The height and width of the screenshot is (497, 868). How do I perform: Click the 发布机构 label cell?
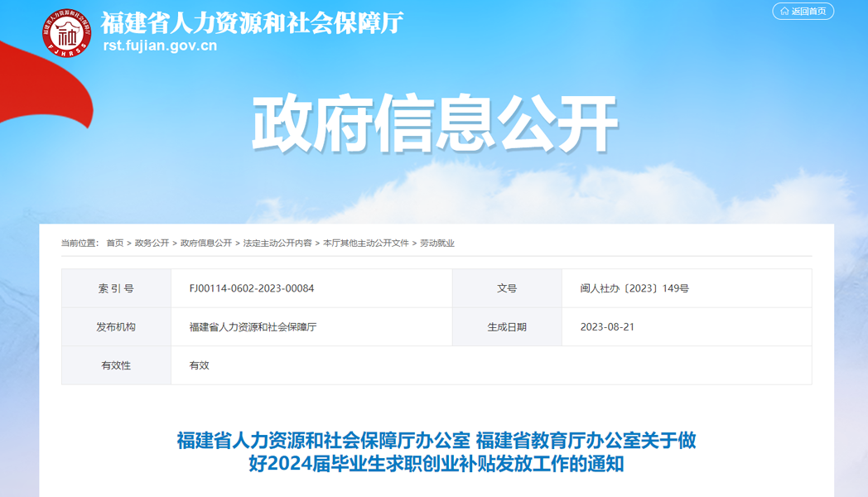116,327
